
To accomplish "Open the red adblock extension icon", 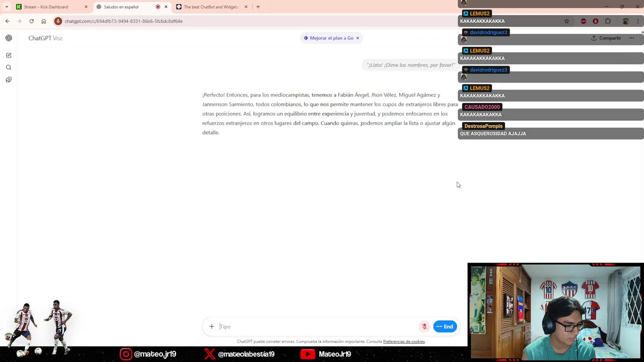I will [x=584, y=21].
